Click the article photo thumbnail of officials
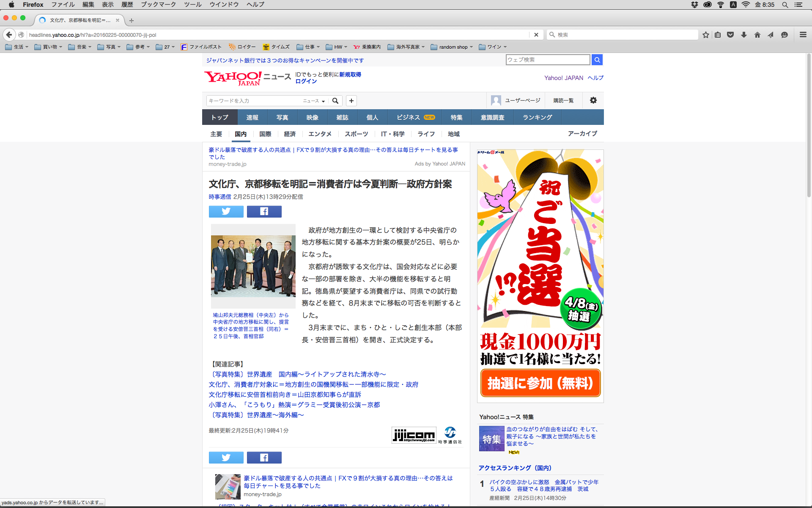Viewport: 812px width, 508px height. [253, 266]
